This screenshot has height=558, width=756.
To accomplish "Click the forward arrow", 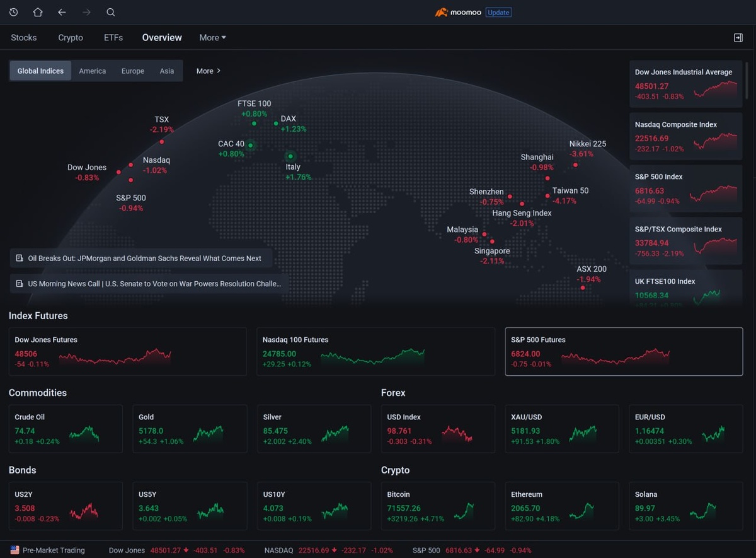I will (86, 12).
